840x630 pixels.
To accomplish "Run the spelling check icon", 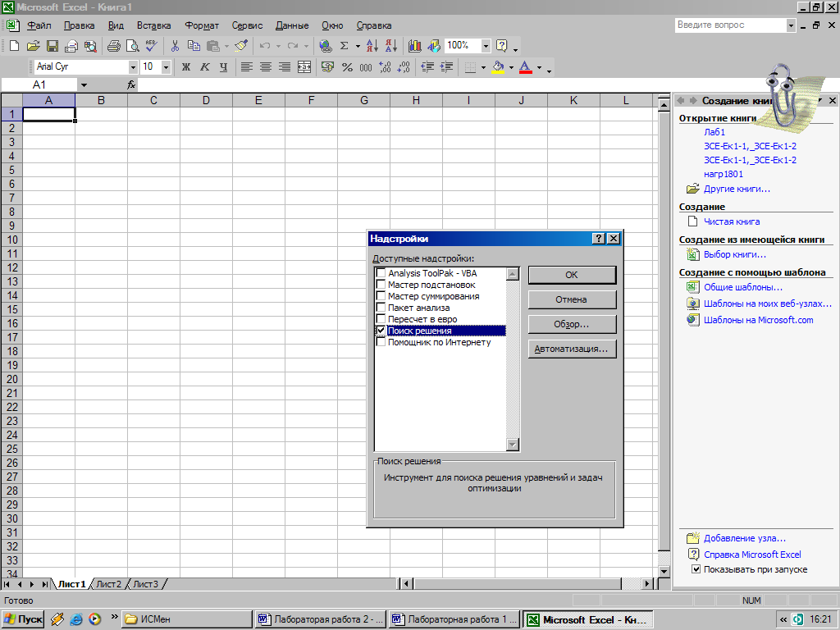I will click(151, 46).
